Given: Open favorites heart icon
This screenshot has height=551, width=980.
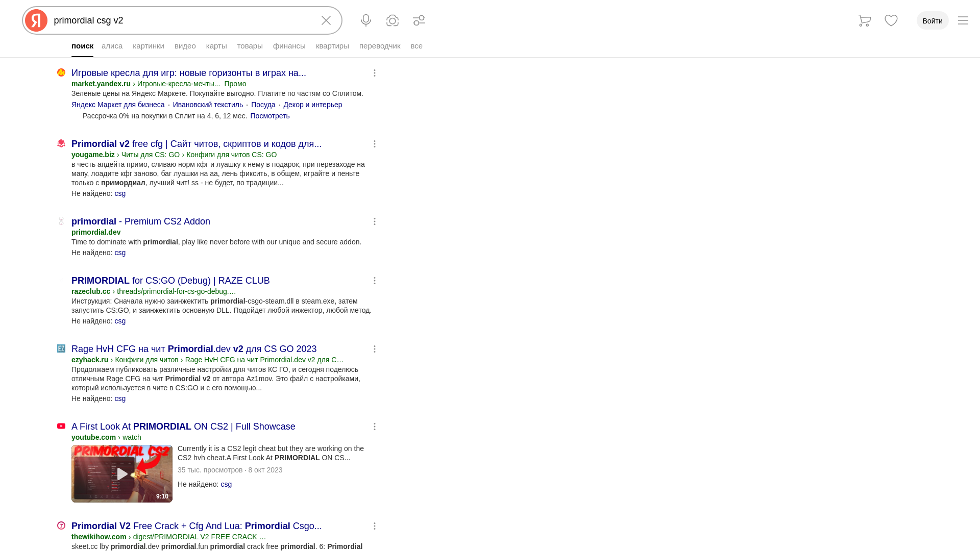Looking at the screenshot, I should pos(891,20).
